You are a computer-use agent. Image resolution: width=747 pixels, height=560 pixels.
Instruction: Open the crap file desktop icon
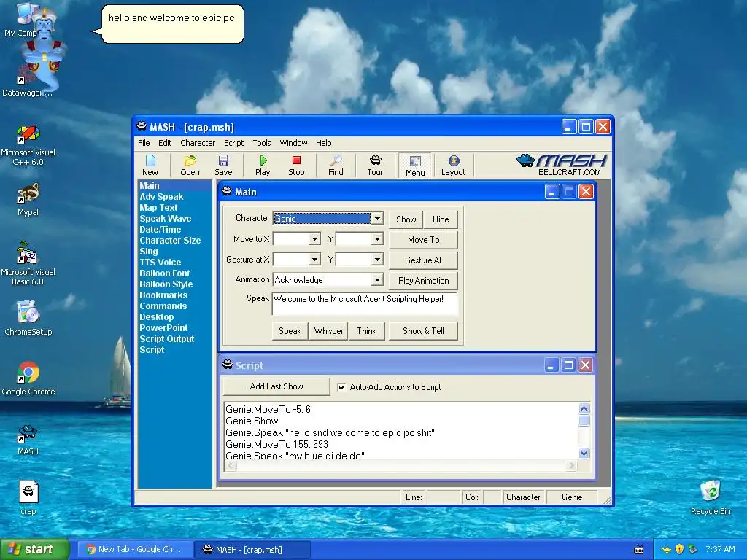pyautogui.click(x=28, y=497)
